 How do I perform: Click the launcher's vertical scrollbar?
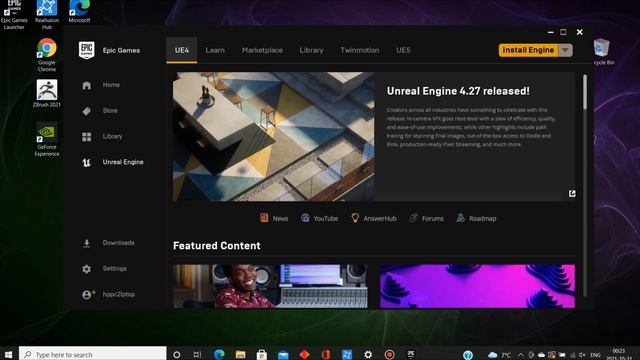click(585, 92)
